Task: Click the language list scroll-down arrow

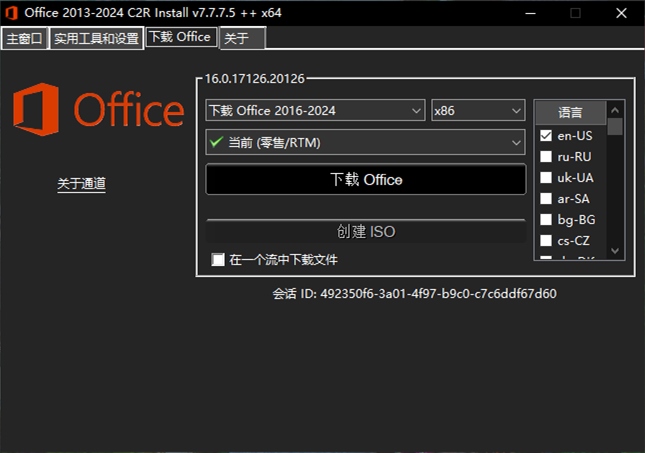Action: click(615, 251)
